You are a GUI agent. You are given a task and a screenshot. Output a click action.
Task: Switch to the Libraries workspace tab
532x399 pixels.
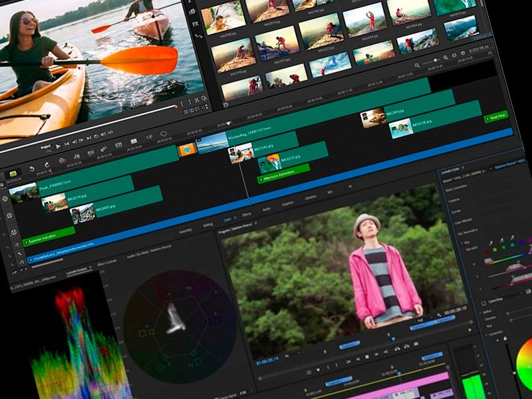tap(311, 198)
